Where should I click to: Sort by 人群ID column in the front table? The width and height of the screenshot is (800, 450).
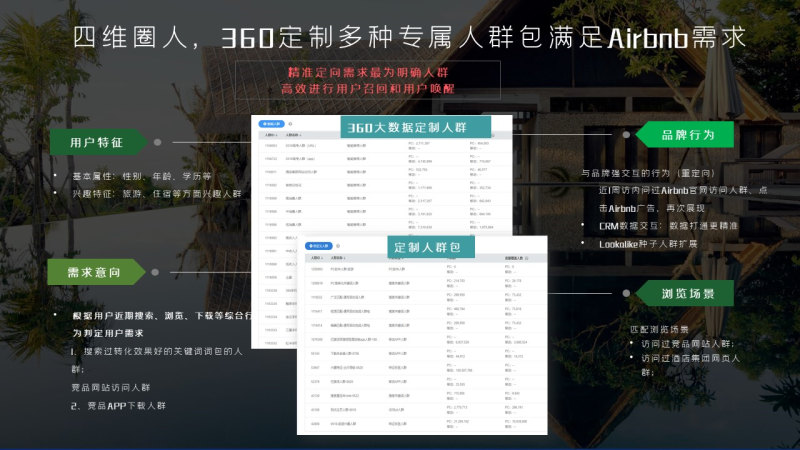316,258
